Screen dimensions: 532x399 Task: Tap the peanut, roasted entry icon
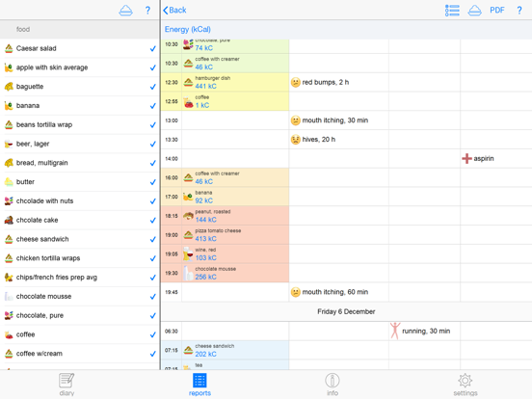click(x=188, y=216)
